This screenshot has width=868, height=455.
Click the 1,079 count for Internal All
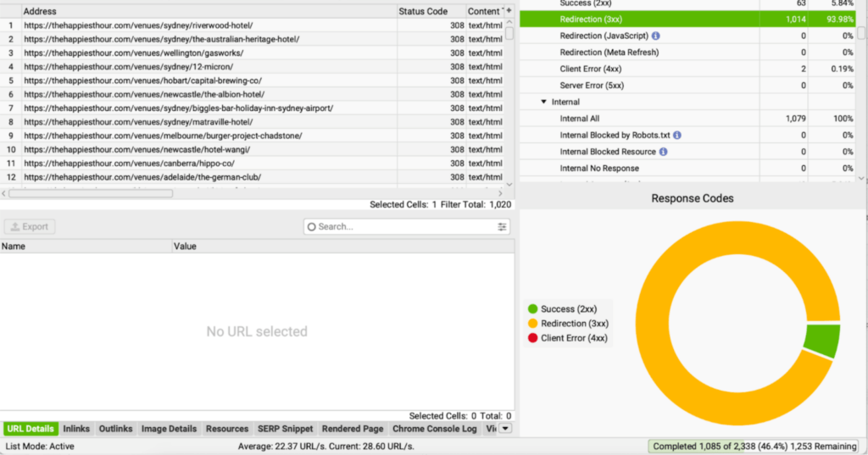pyautogui.click(x=795, y=119)
